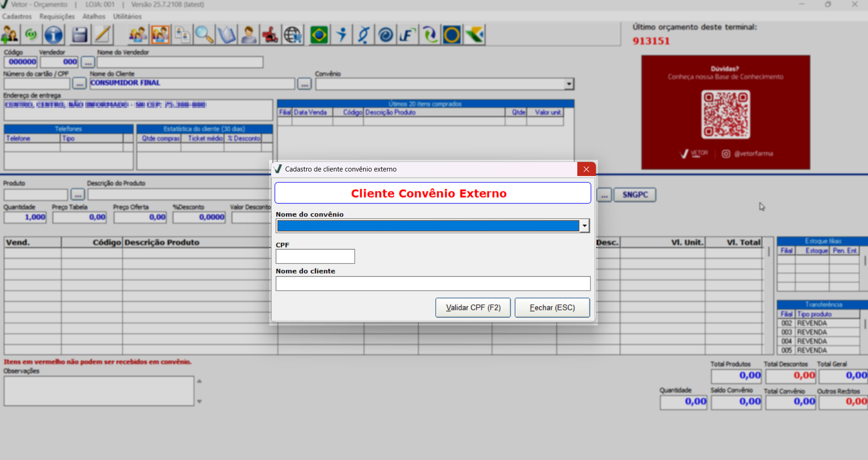The width and height of the screenshot is (868, 460).
Task: Click the Preço Oferta field
Action: (140, 217)
